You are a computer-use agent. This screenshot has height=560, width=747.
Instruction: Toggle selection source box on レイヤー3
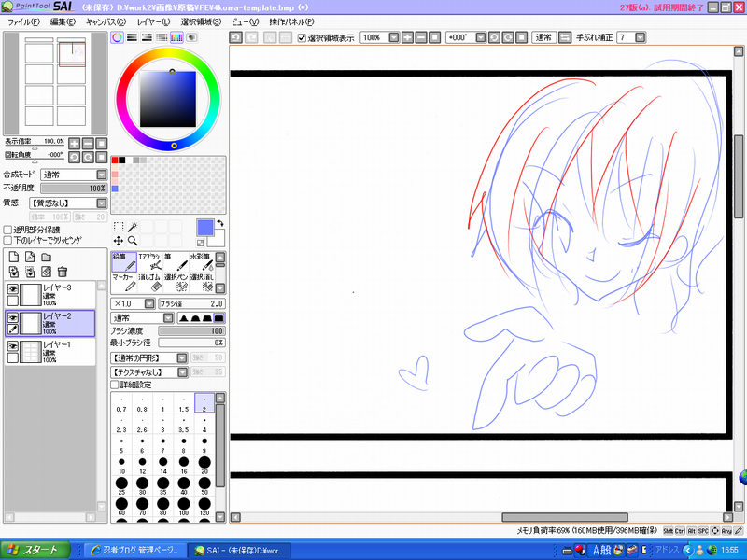[13, 301]
